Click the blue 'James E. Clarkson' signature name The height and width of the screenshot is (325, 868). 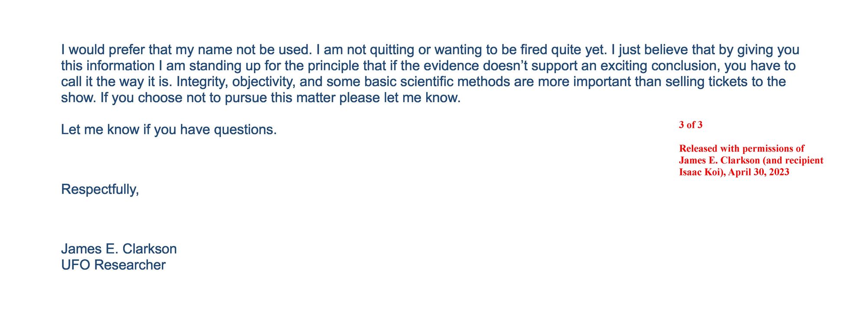(x=119, y=249)
